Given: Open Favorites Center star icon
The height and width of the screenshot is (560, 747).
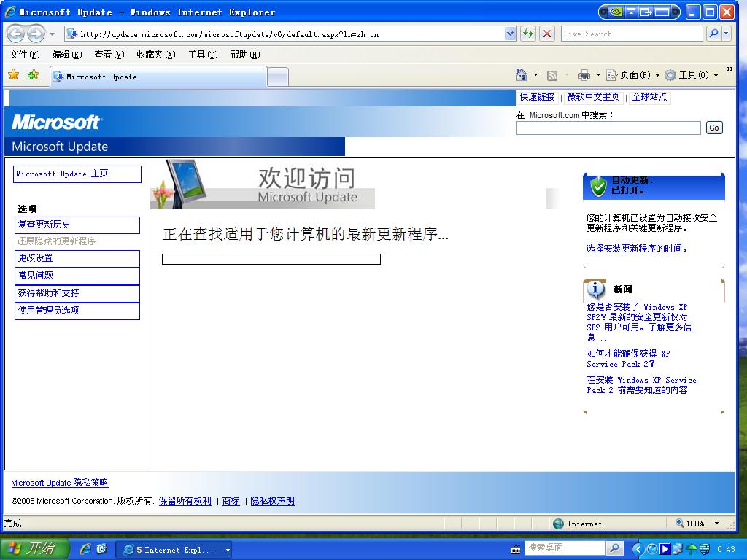Looking at the screenshot, I should coord(14,75).
